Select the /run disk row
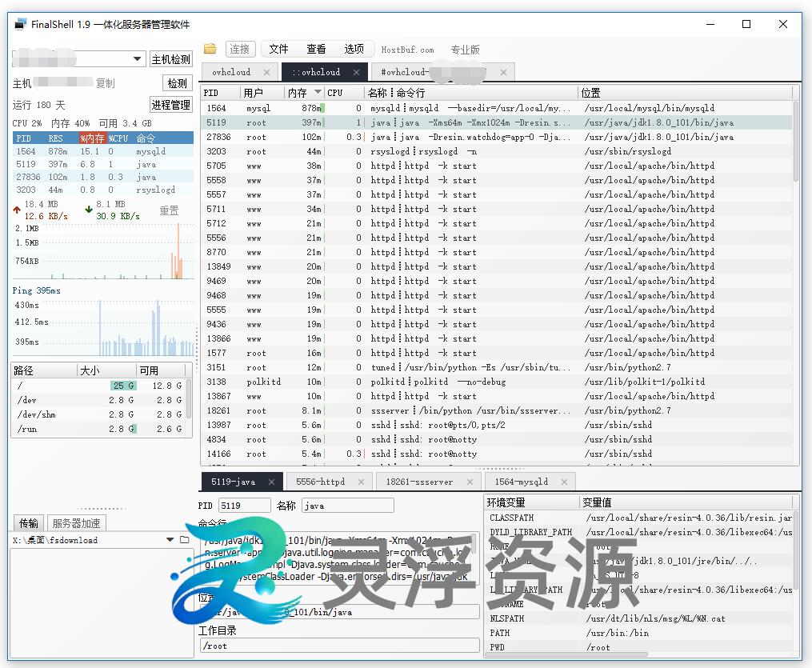 point(98,429)
